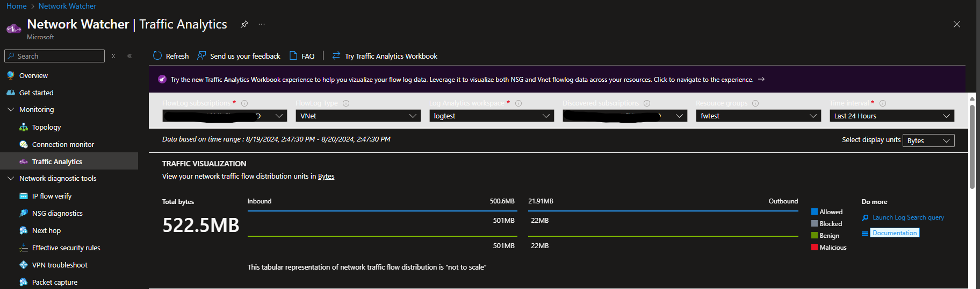Try Traffic Analytics Workbook button
Screen dimensions: 980x289
(x=385, y=56)
